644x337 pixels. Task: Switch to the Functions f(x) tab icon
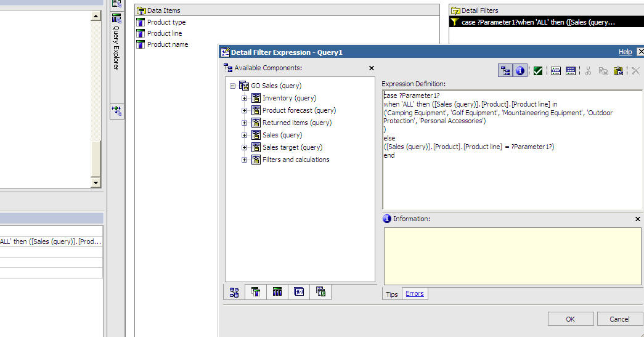(299, 292)
